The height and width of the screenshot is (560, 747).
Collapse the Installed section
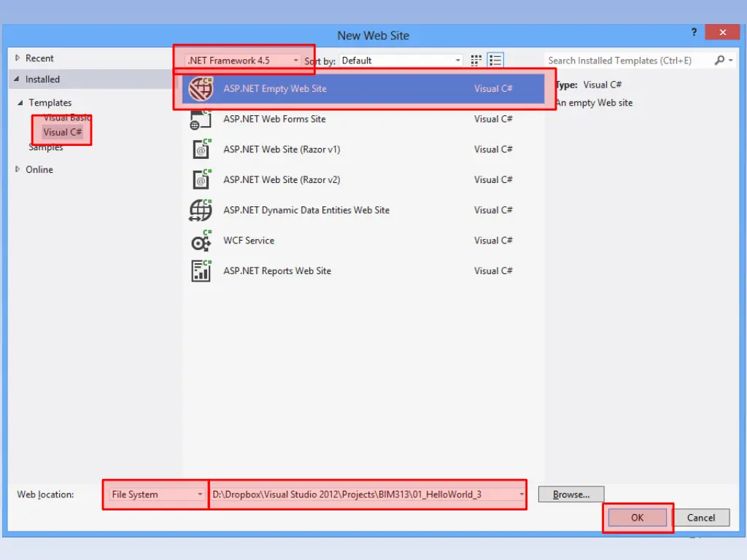(17, 79)
